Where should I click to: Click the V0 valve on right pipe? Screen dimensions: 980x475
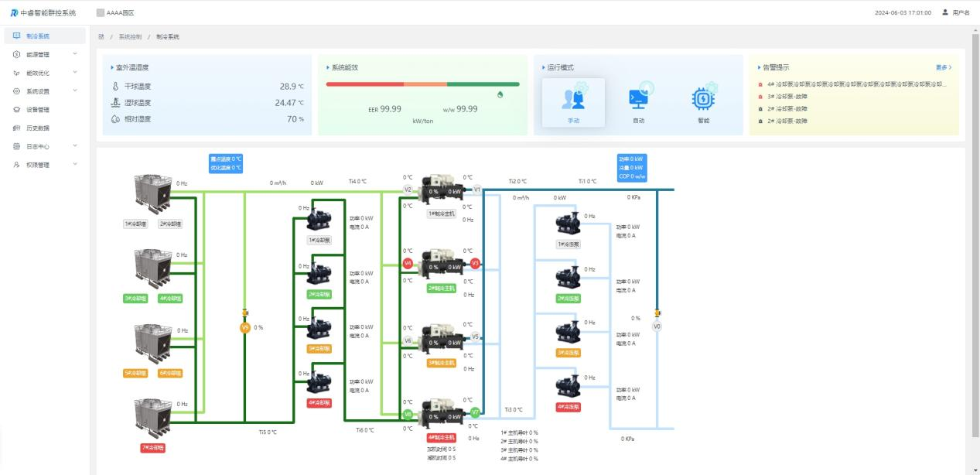[657, 326]
